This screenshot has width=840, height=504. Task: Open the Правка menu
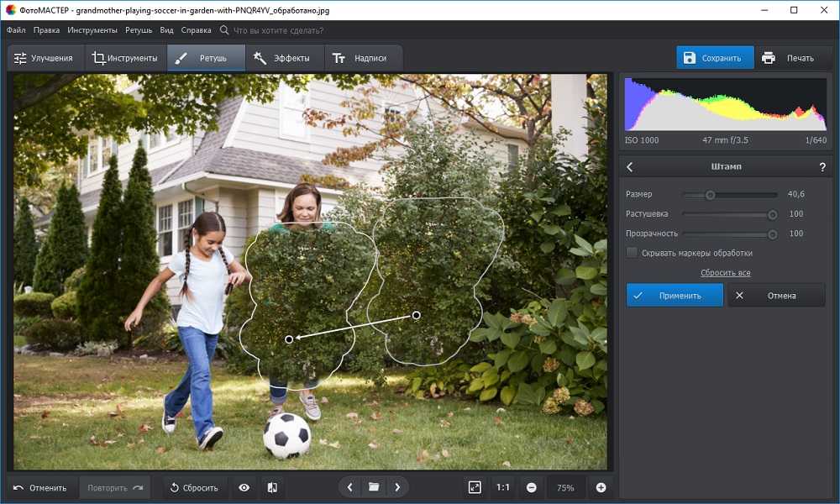(46, 30)
